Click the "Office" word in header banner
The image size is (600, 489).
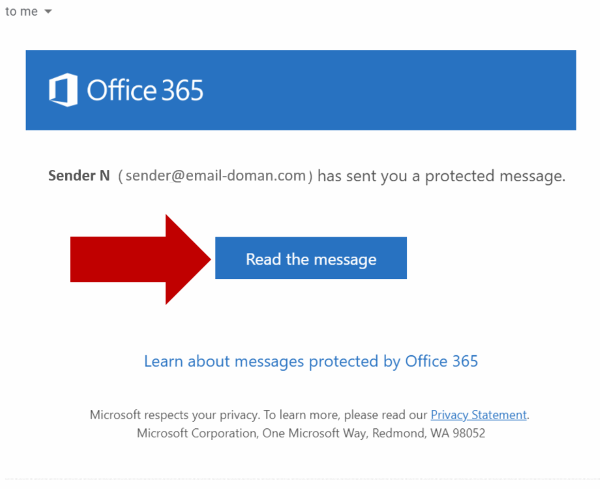click(121, 90)
